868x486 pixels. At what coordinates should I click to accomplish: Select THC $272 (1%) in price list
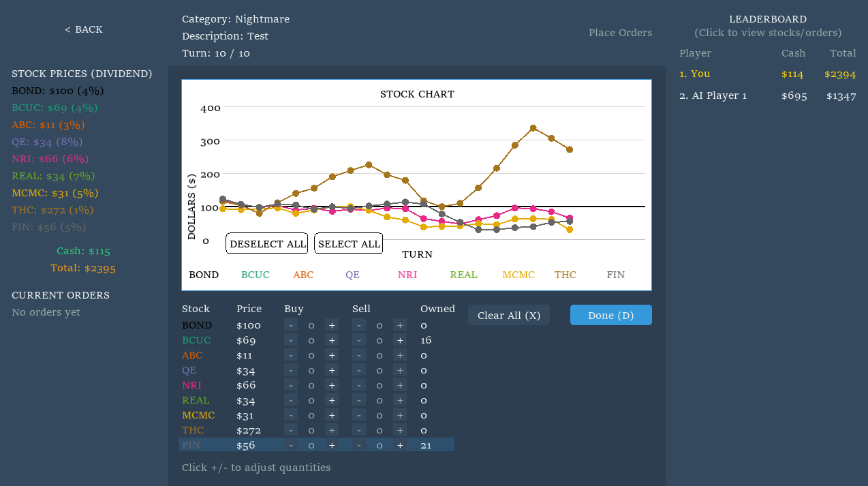[x=53, y=210]
